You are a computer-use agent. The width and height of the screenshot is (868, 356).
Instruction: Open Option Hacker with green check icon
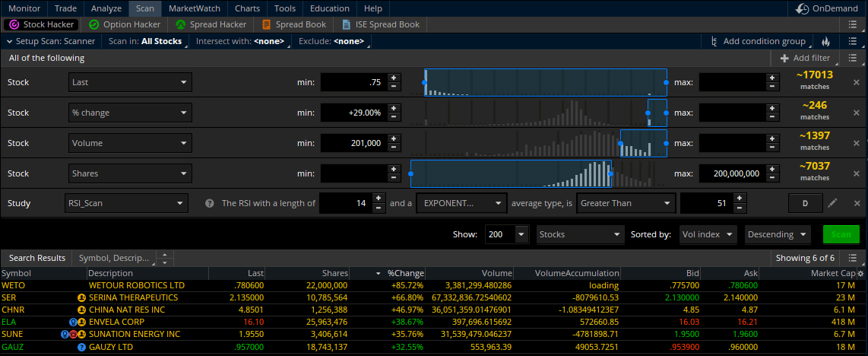click(x=125, y=24)
